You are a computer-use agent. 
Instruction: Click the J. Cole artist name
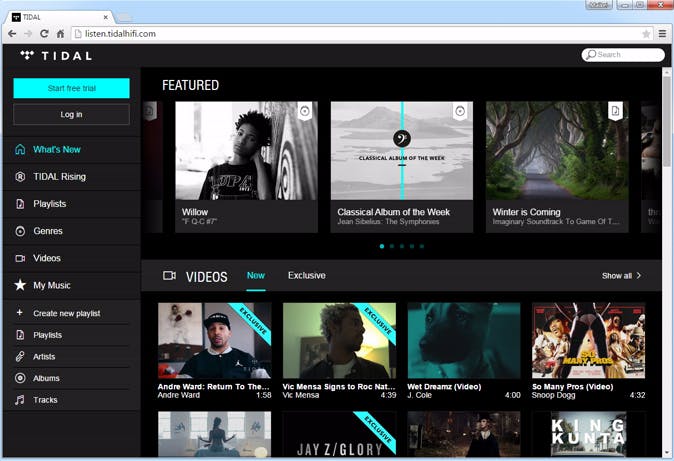pyautogui.click(x=419, y=395)
